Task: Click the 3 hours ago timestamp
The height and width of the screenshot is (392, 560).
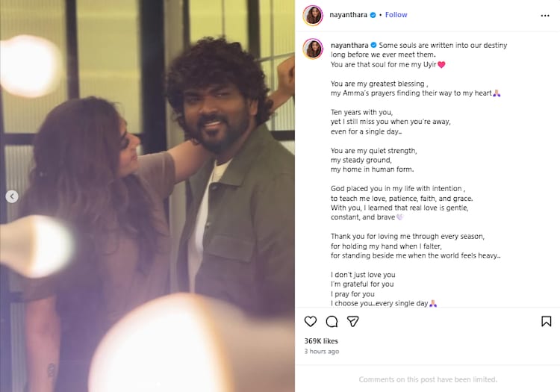Action: pyautogui.click(x=321, y=351)
